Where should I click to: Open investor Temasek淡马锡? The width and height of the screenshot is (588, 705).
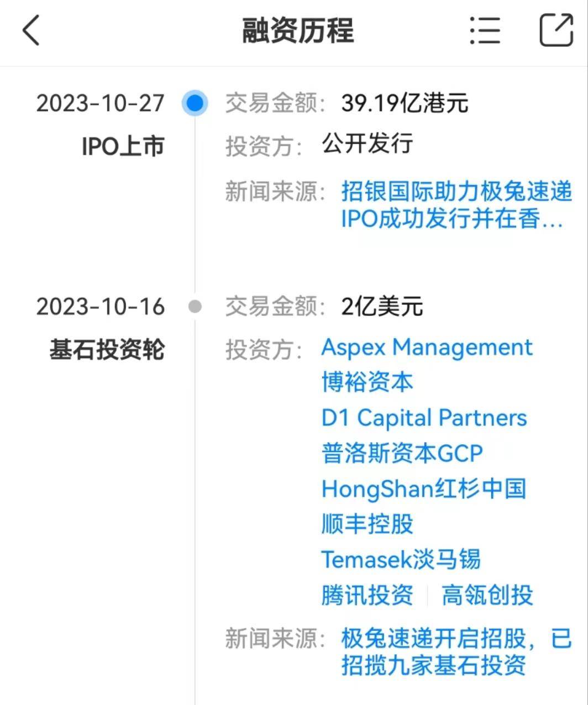click(401, 560)
